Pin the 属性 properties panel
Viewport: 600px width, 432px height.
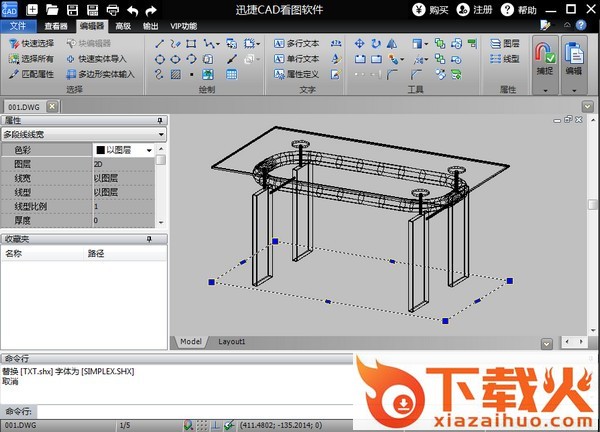pyautogui.click(x=160, y=120)
